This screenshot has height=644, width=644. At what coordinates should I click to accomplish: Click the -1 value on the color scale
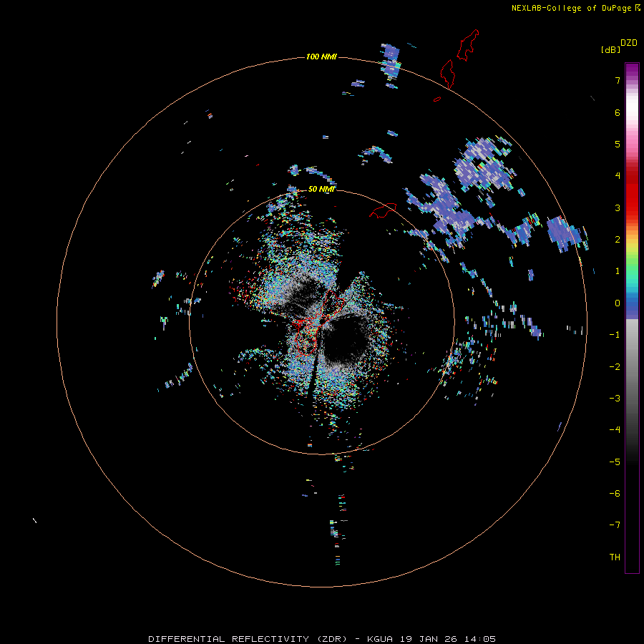615,335
